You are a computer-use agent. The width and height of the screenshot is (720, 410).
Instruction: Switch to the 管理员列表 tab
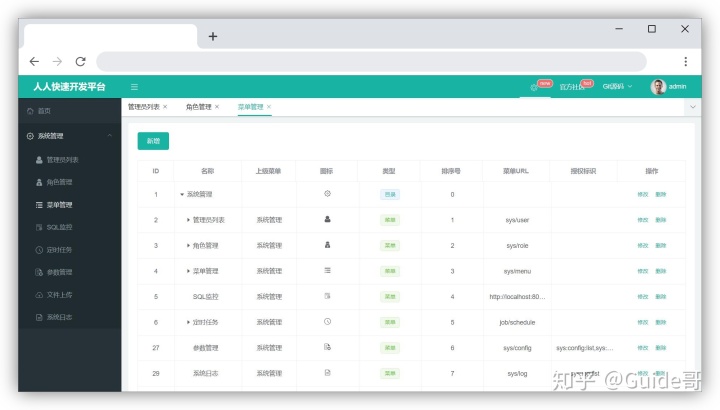pyautogui.click(x=144, y=107)
